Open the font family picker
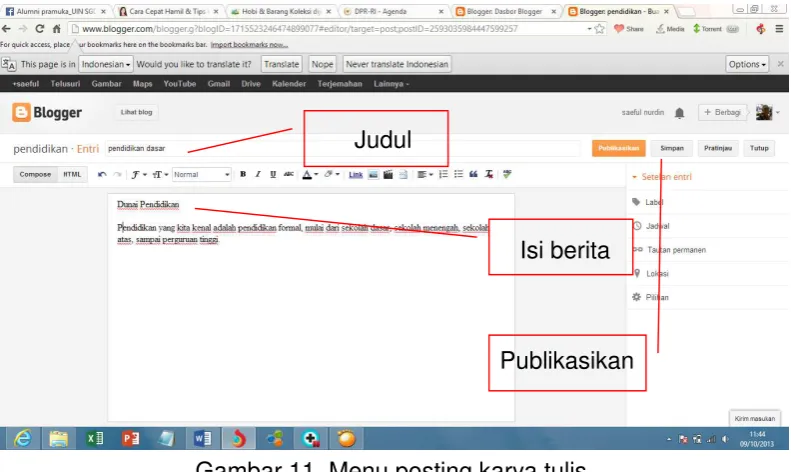The width and height of the screenshot is (791, 472). pyautogui.click(x=139, y=174)
